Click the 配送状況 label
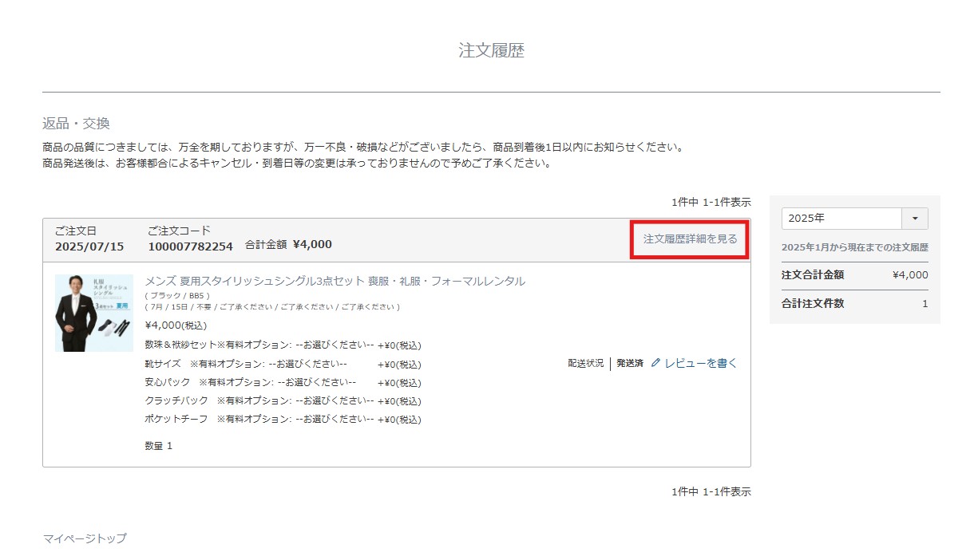Screen dimensions: 974x560 pos(584,363)
